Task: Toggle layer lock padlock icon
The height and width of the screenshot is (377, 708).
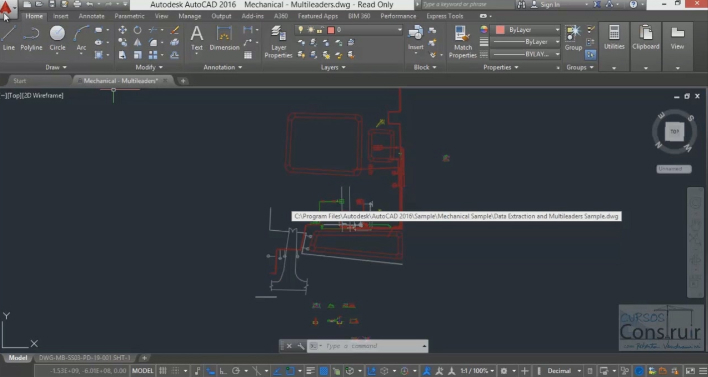Action: click(x=320, y=30)
